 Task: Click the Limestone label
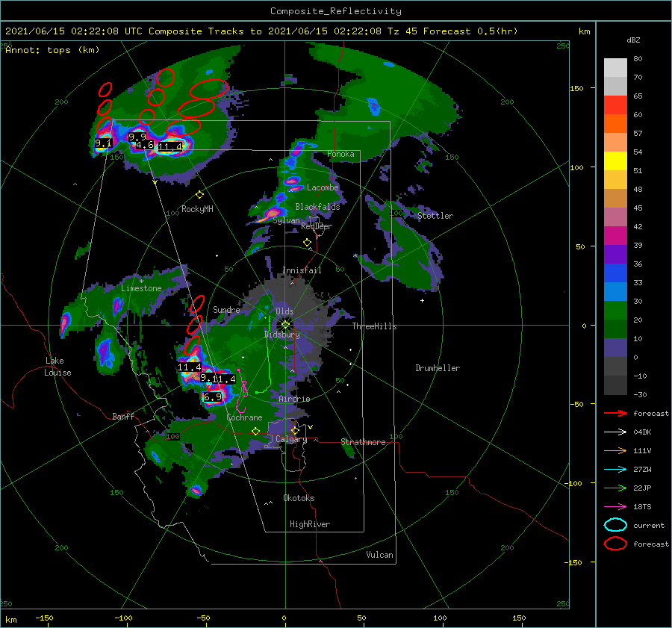[x=141, y=288]
